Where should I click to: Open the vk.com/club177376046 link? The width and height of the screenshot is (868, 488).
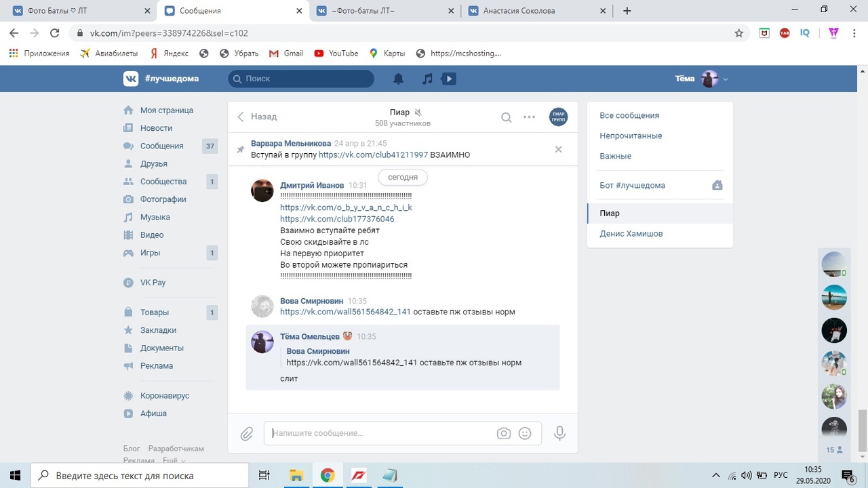[337, 219]
